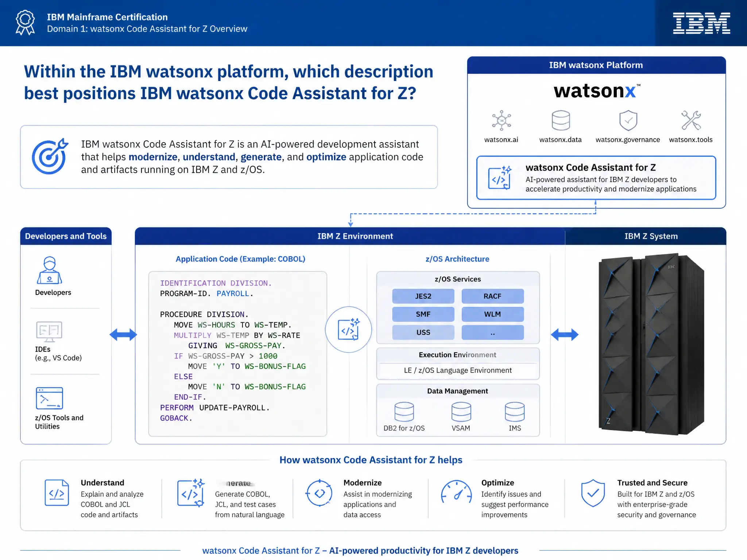This screenshot has width=747, height=560.
Task: Click the z/OS Architecture heading
Action: tap(457, 259)
